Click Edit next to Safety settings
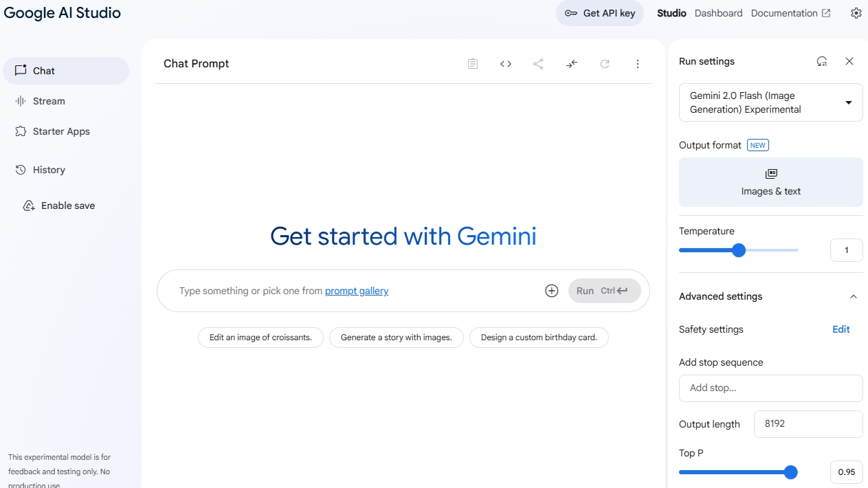Viewport: 868px width, 488px height. point(841,329)
